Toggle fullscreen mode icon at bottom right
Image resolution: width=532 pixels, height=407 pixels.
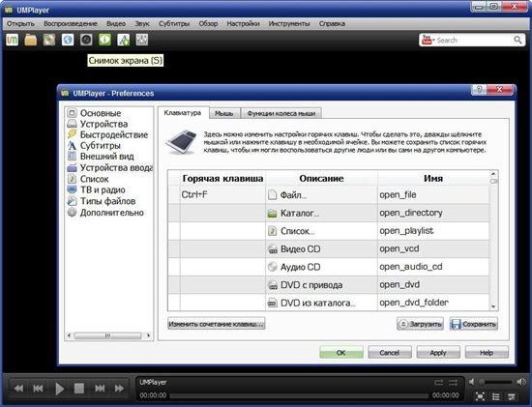(x=480, y=396)
